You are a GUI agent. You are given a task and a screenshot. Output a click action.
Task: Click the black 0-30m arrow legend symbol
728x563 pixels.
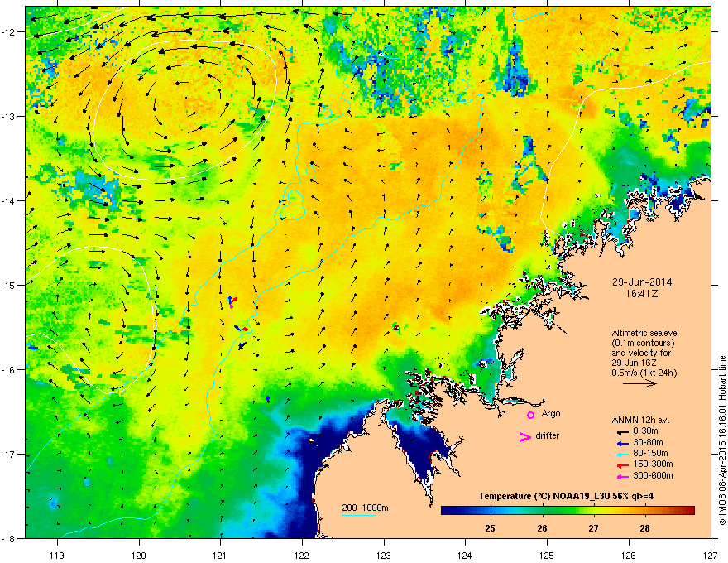tap(623, 431)
